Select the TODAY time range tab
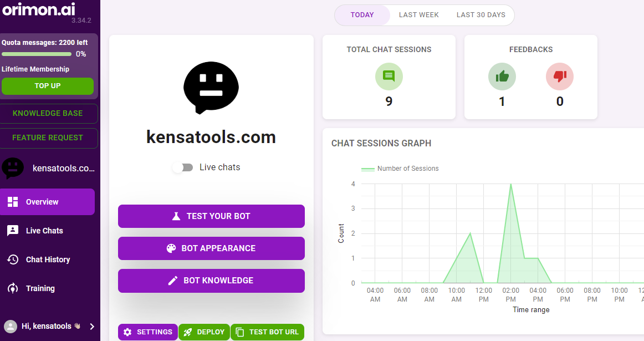The height and width of the screenshot is (341, 644). [x=362, y=15]
